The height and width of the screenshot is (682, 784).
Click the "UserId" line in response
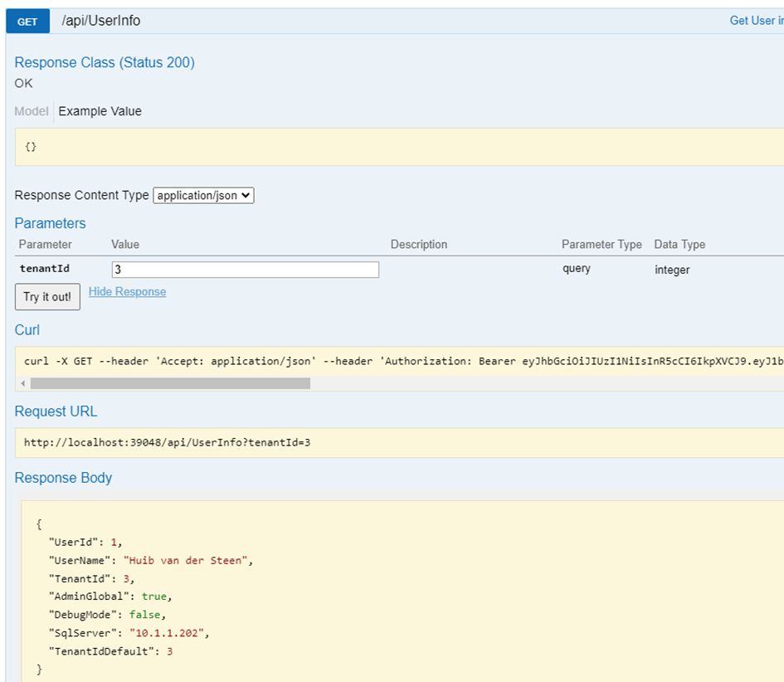click(x=85, y=542)
